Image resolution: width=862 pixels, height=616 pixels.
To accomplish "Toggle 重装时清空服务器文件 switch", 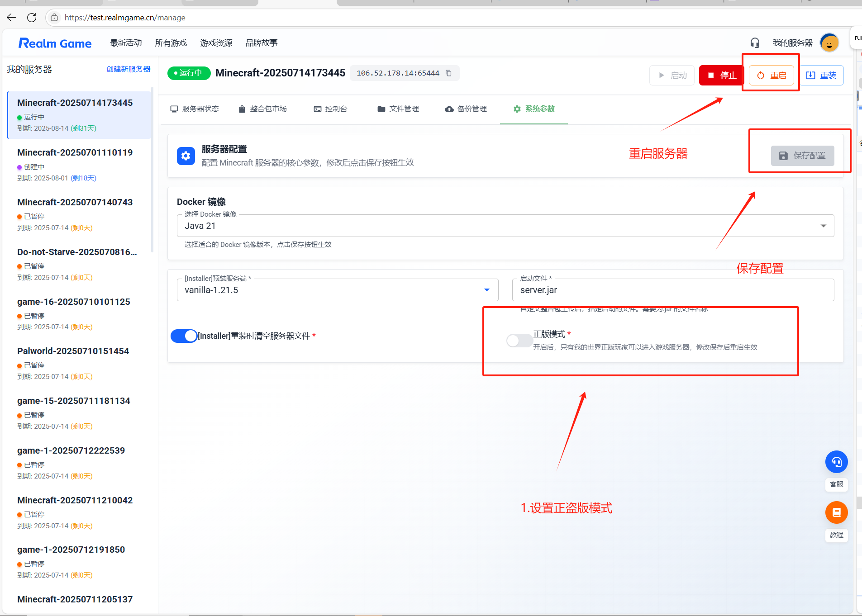I will (x=184, y=336).
